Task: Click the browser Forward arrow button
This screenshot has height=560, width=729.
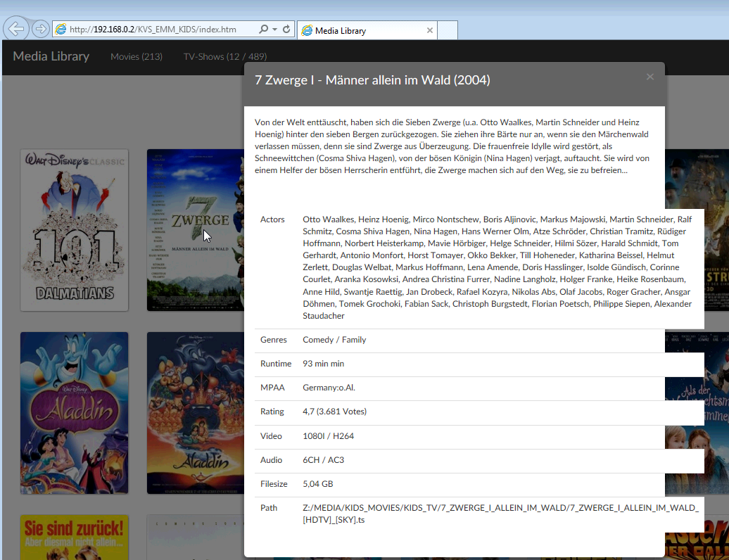Action: pyautogui.click(x=41, y=29)
